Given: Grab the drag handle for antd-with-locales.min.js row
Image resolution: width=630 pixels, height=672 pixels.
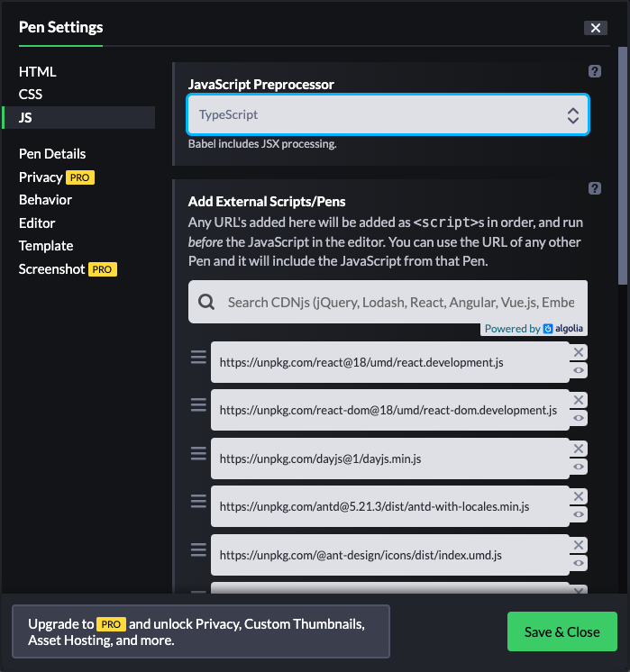Looking at the screenshot, I should point(198,501).
